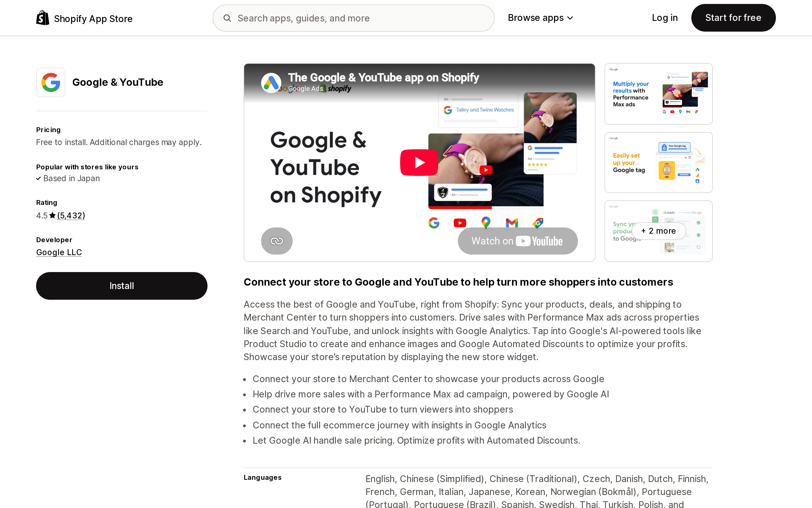Click the Google G app icon
812x508 pixels.
click(x=51, y=82)
